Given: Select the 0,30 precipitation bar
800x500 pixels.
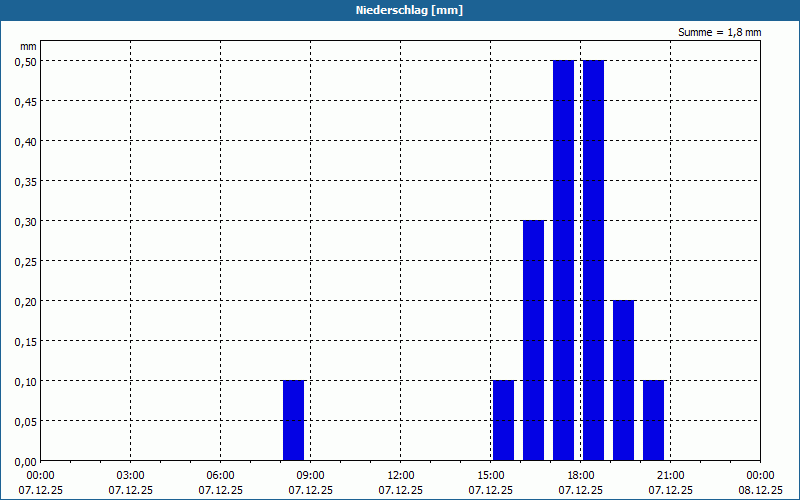Looking at the screenshot, I should pos(534,340).
